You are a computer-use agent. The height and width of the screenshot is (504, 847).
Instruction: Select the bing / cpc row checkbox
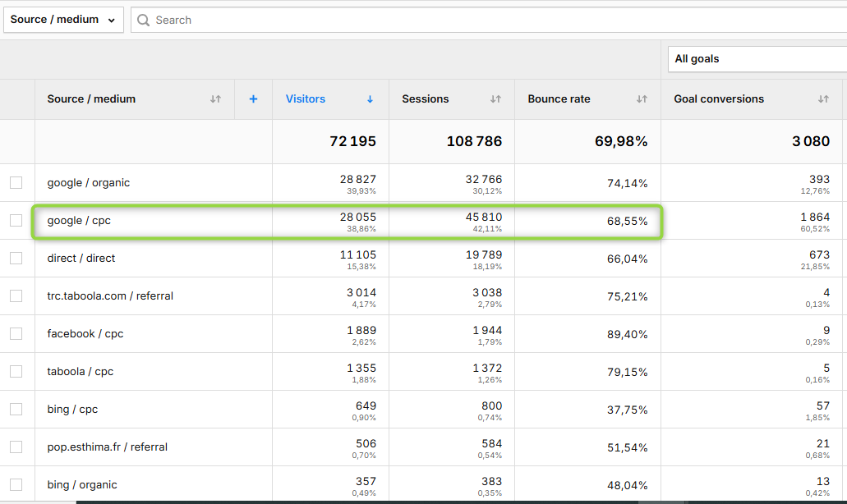(16, 410)
